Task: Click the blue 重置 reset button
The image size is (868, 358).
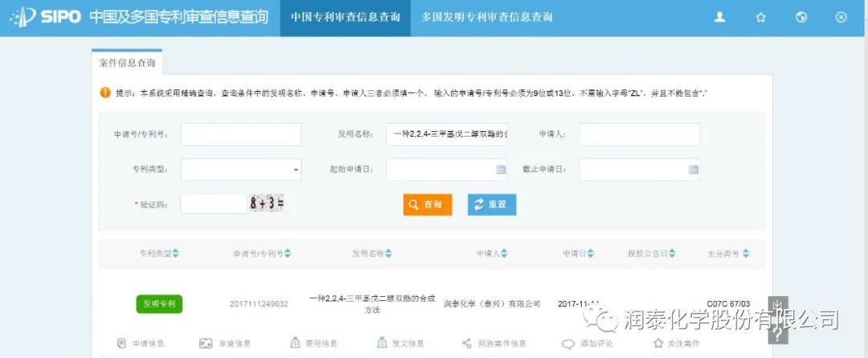Action: point(491,205)
